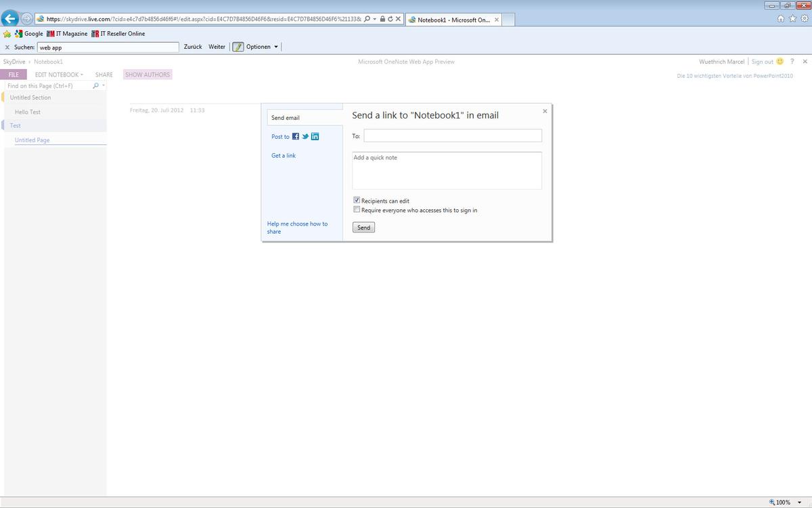The width and height of the screenshot is (812, 508).
Task: Open the Favorites star icon
Action: 792,19
